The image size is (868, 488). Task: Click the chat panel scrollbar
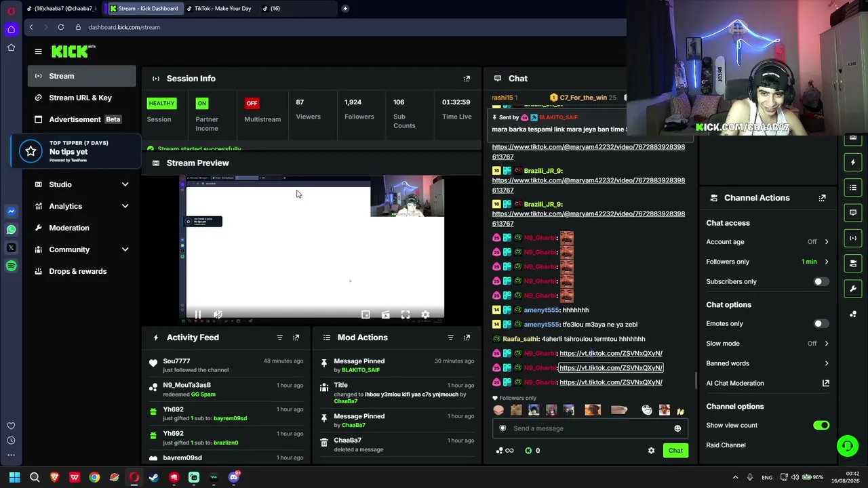pyautogui.click(x=696, y=381)
